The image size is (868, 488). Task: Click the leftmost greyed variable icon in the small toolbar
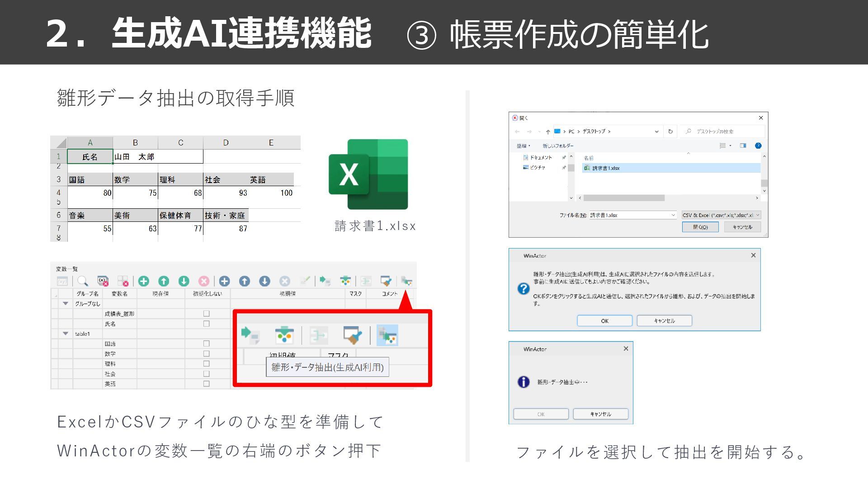pyautogui.click(x=62, y=281)
